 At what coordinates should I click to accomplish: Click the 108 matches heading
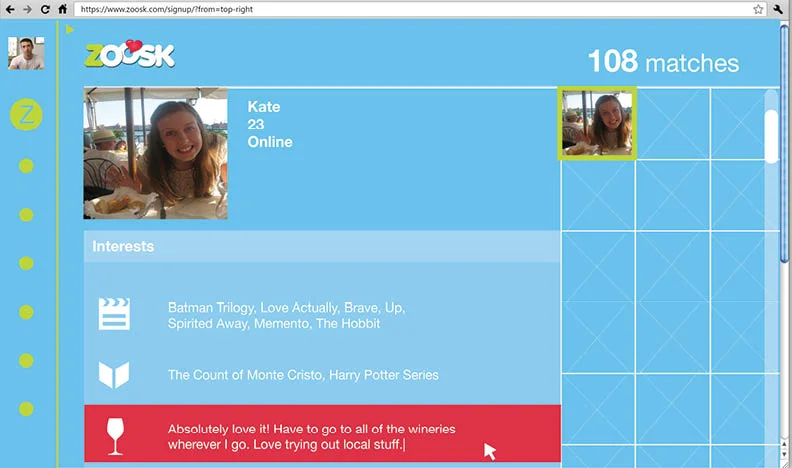click(663, 62)
